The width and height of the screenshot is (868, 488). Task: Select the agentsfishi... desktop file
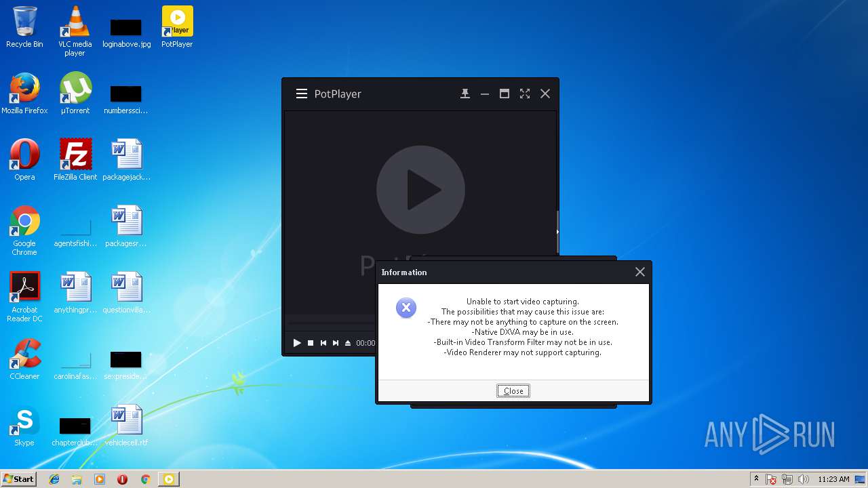75,233
